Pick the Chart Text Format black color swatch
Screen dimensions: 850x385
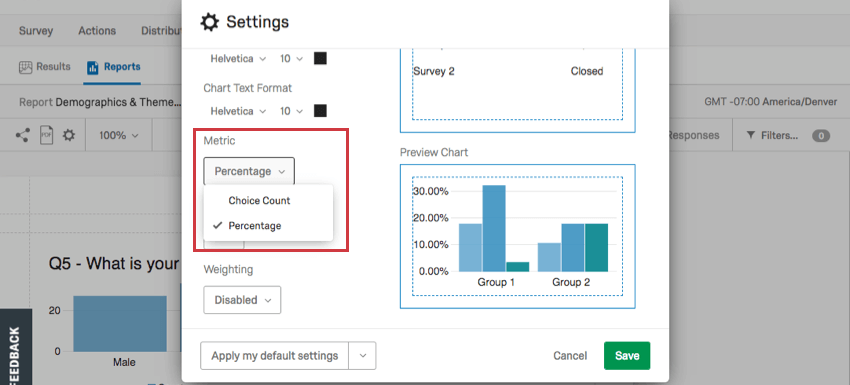click(x=320, y=111)
